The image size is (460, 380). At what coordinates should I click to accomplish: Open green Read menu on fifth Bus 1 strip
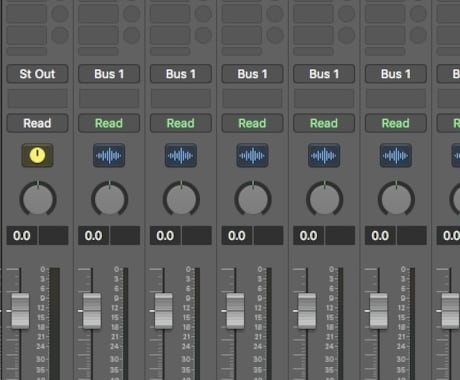click(x=396, y=123)
